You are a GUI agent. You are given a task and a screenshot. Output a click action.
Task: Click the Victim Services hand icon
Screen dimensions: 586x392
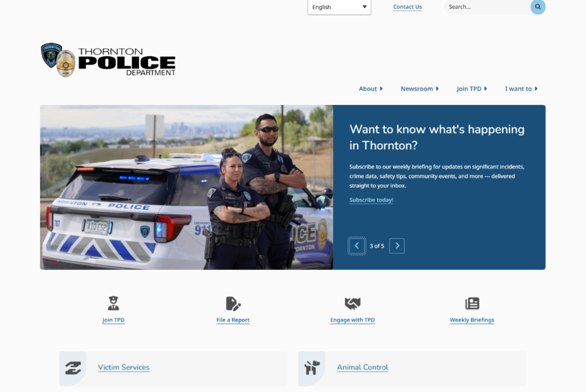[73, 368]
